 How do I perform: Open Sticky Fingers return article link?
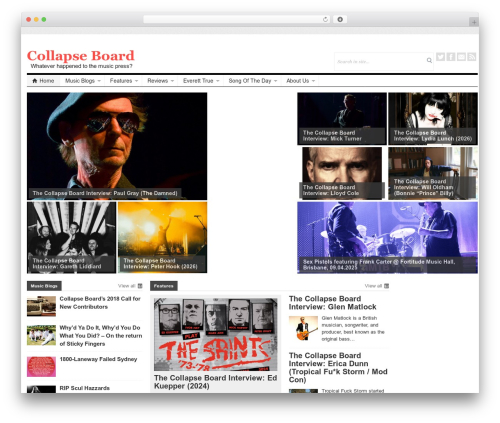pyautogui.click(x=101, y=336)
